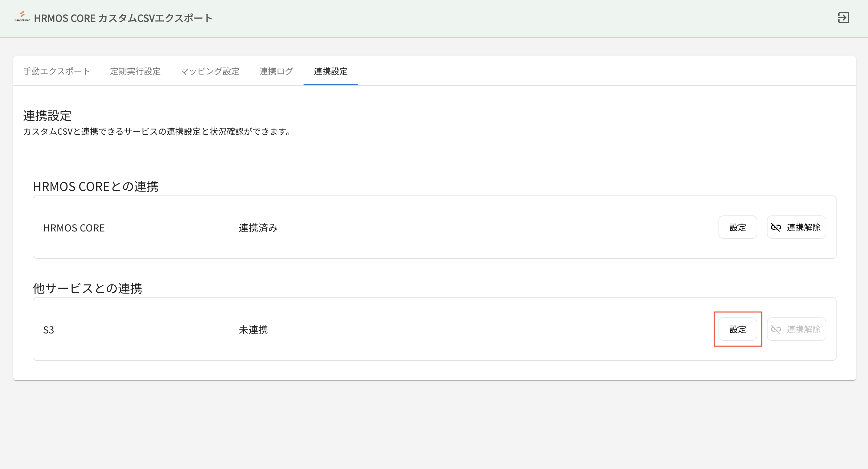This screenshot has width=868, height=469.
Task: Click the unlink icon in HRMOS CORE row
Action: pyautogui.click(x=776, y=228)
